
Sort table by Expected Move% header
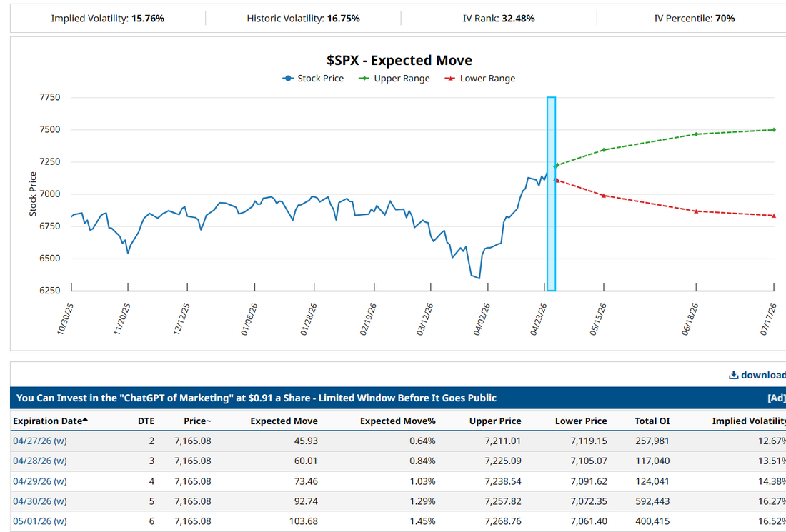click(x=397, y=421)
